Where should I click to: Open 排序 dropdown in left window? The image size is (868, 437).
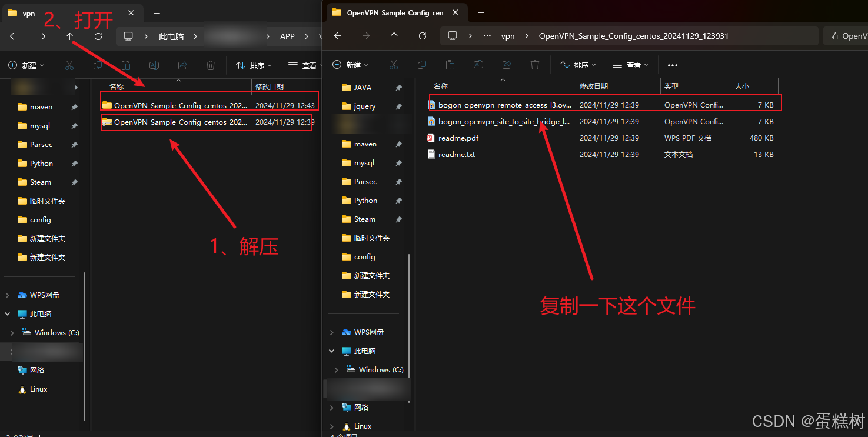[x=254, y=65]
